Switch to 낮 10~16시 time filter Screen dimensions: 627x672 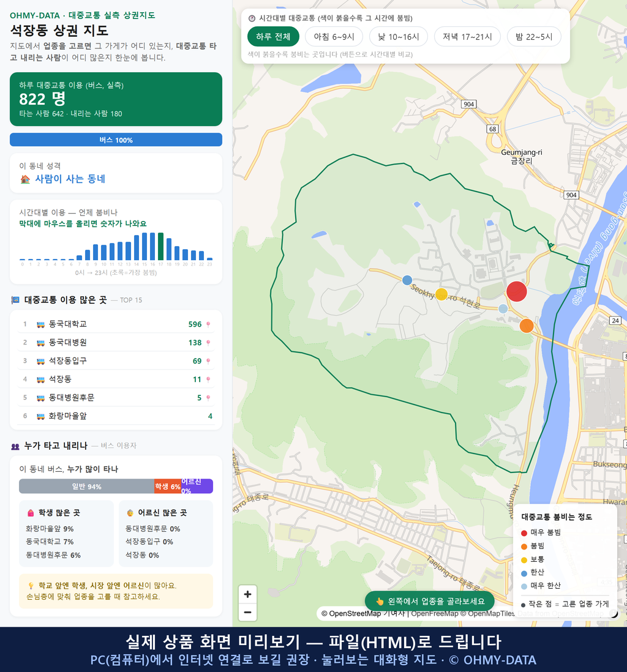click(x=399, y=37)
